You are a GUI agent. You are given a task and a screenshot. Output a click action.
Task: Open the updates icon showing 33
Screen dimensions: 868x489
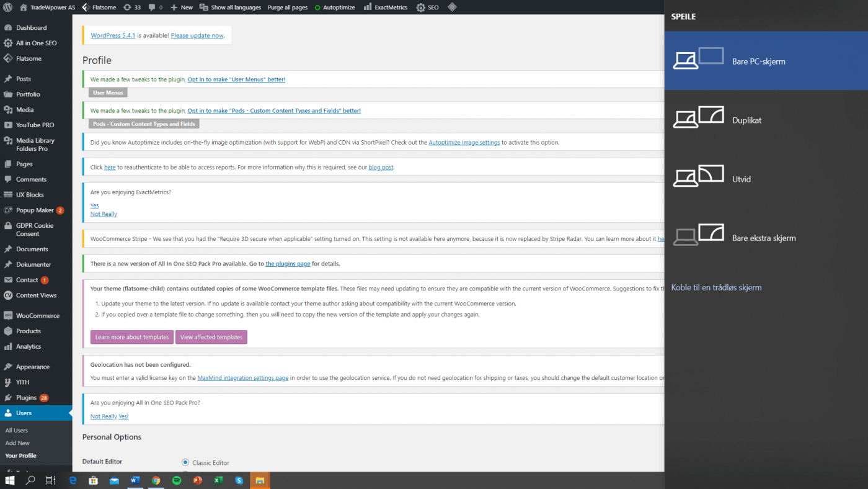[x=132, y=7]
